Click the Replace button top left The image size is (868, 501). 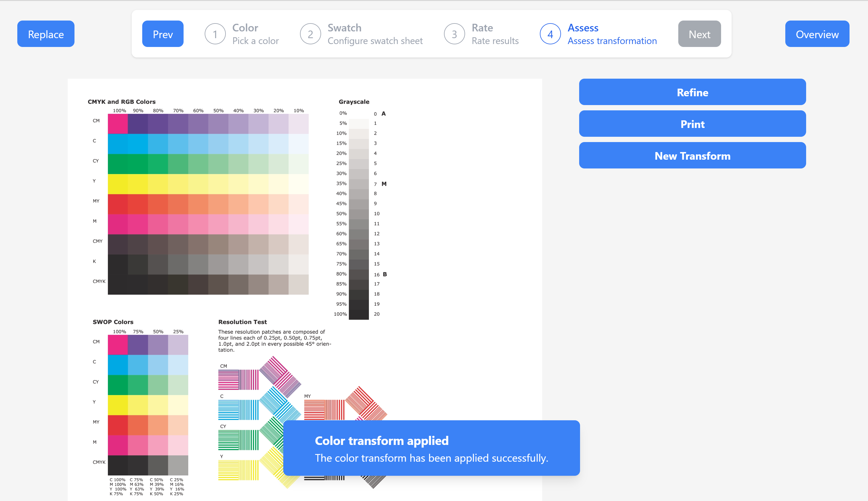46,34
